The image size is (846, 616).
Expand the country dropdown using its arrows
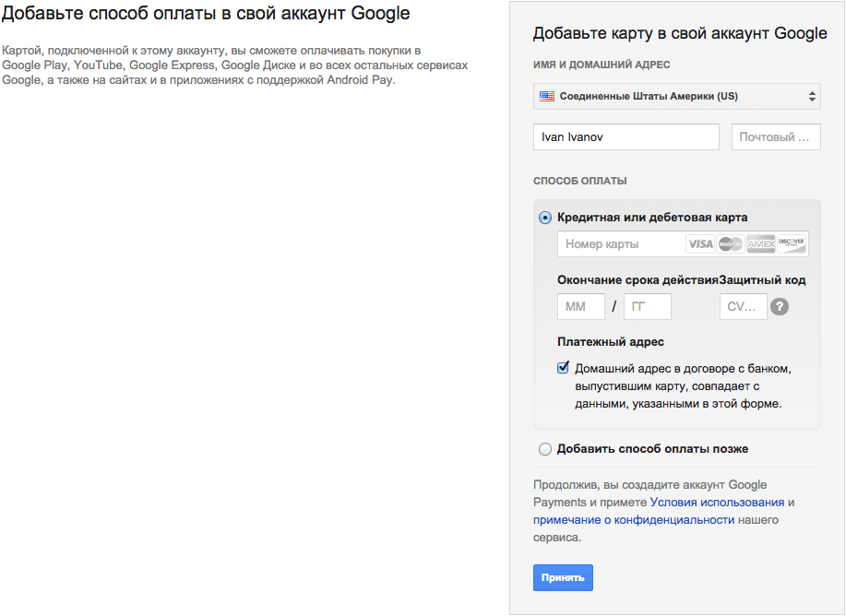(812, 96)
